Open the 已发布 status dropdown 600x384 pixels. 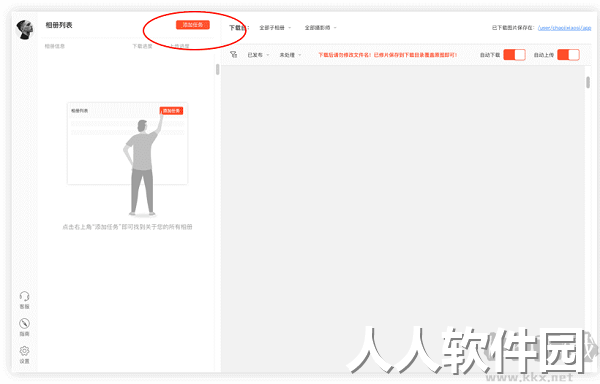pyautogui.click(x=258, y=55)
